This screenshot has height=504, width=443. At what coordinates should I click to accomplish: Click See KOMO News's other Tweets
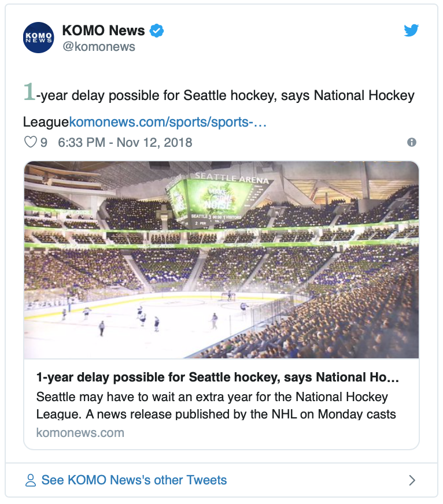[134, 480]
